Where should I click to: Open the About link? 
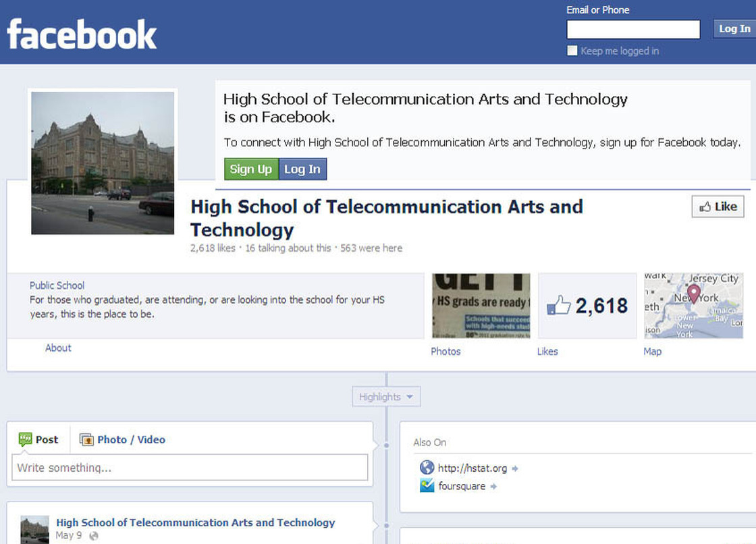tap(58, 348)
